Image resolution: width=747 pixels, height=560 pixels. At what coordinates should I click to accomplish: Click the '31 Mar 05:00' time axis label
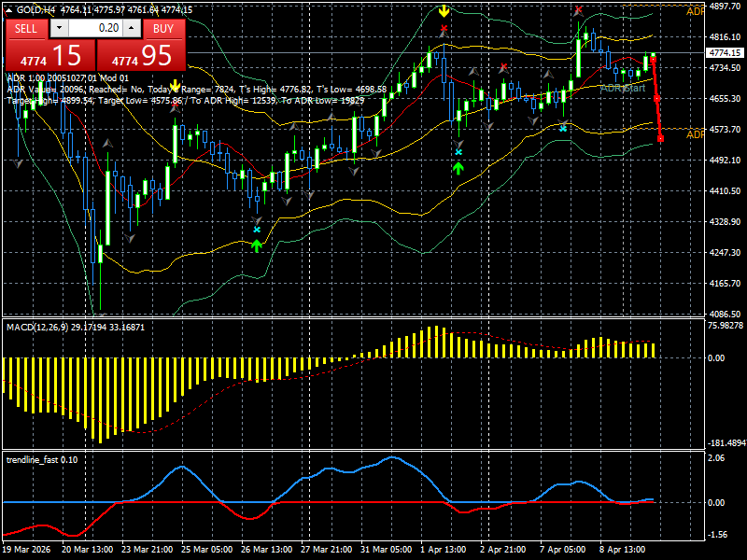(386, 550)
